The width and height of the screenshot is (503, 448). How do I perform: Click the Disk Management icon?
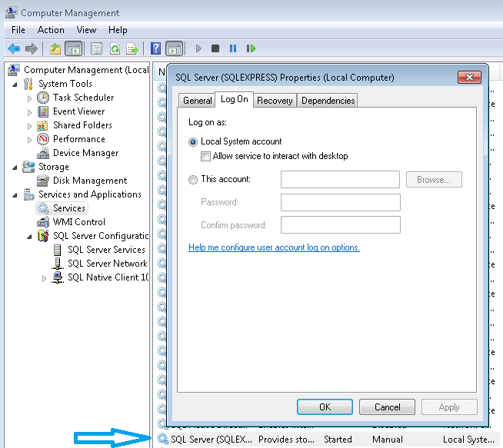click(x=43, y=181)
